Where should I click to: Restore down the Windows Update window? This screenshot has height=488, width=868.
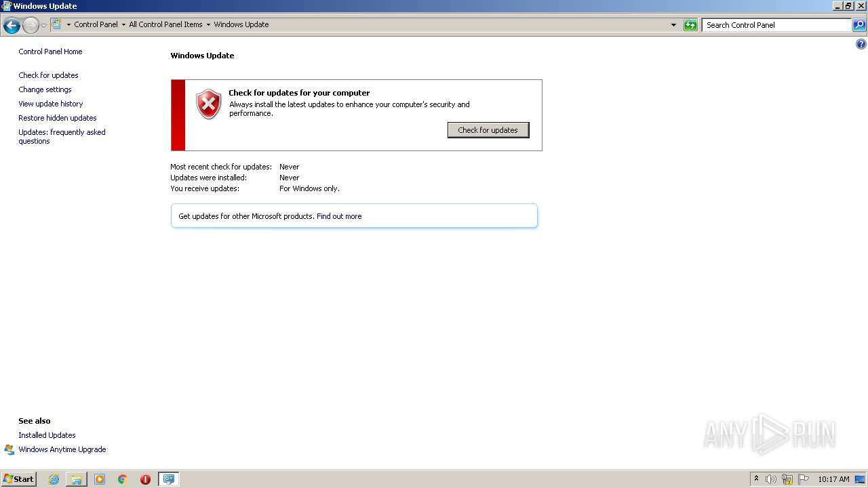point(848,6)
